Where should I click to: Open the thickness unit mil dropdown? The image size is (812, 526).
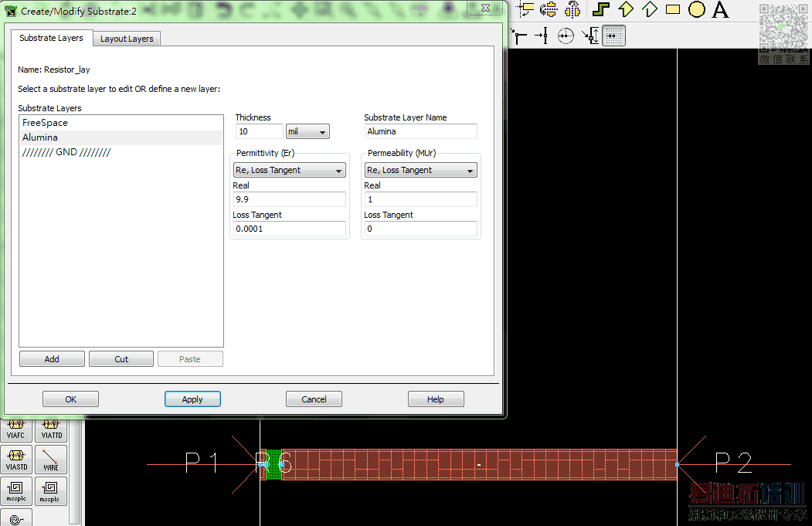point(307,131)
